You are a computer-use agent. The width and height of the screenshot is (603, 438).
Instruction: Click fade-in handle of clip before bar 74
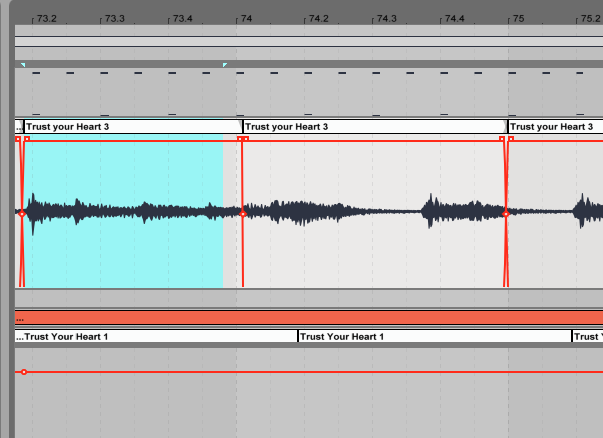coord(27,138)
